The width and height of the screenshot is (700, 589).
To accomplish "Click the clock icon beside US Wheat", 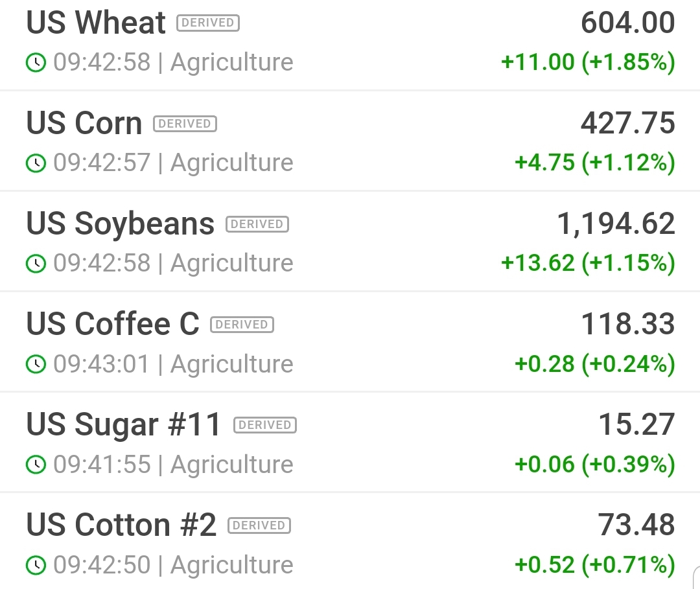I will 36,63.
